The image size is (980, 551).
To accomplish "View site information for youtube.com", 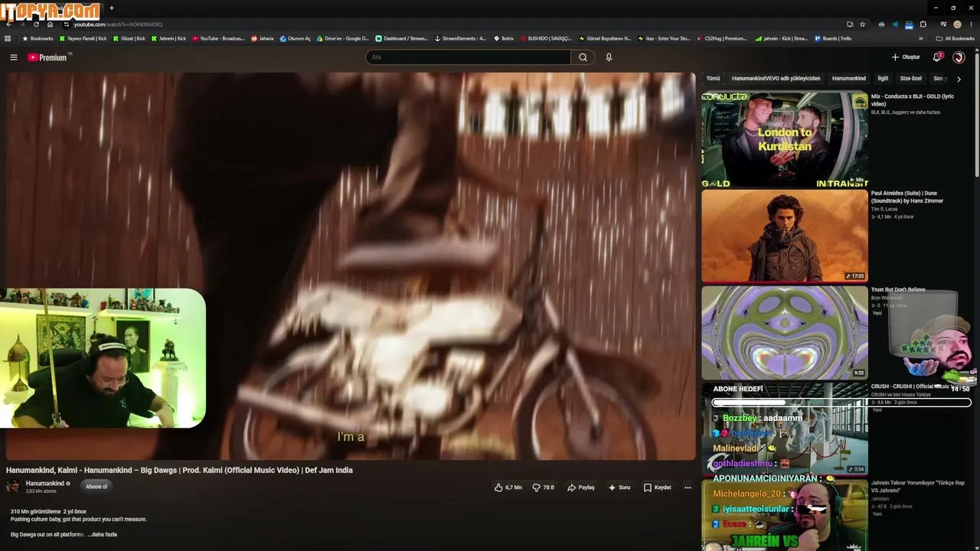I will (67, 24).
